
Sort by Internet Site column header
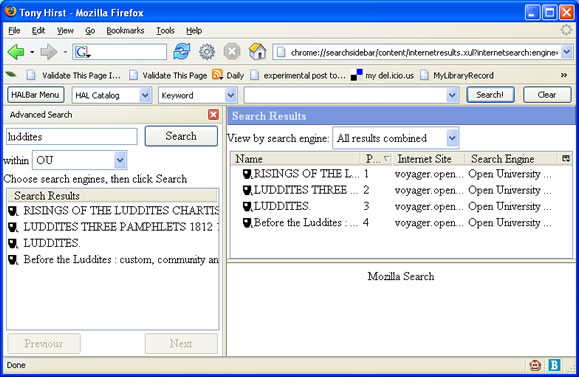428,159
